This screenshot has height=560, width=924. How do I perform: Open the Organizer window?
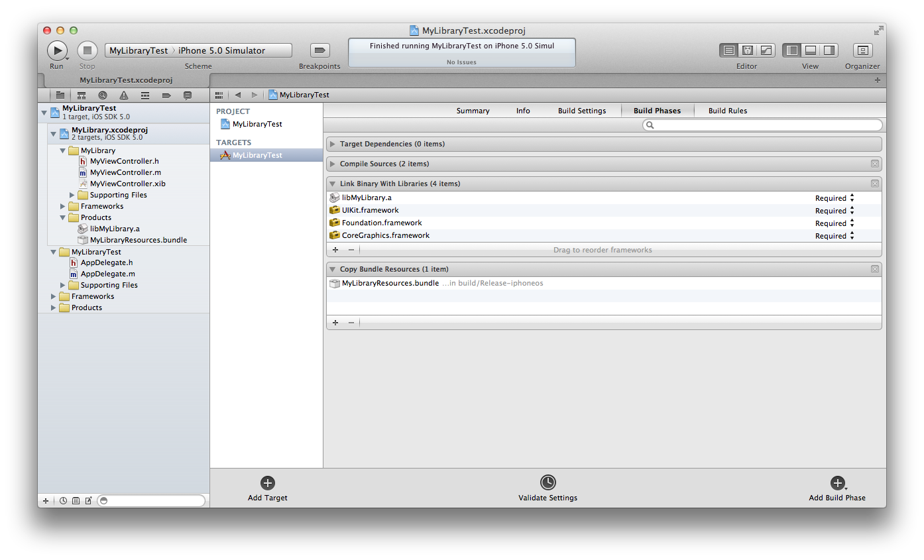pyautogui.click(x=862, y=50)
